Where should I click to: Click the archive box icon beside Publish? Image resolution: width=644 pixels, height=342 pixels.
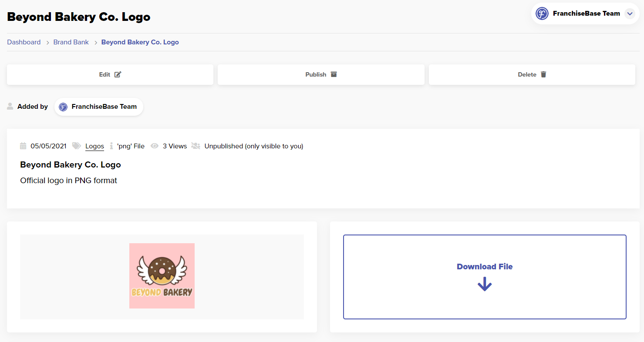click(334, 74)
